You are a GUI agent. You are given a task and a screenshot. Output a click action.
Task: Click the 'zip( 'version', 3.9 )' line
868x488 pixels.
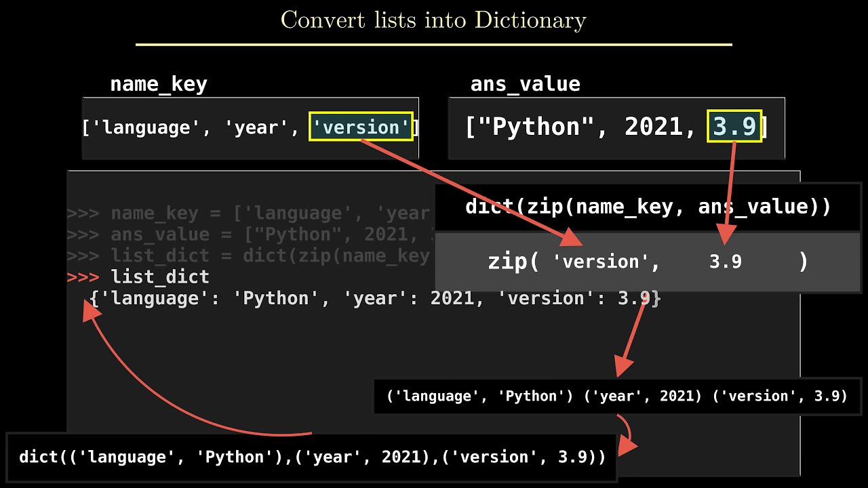[x=648, y=262]
